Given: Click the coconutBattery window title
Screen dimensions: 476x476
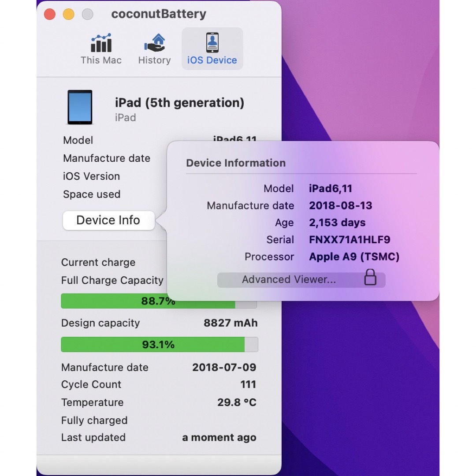Looking at the screenshot, I should (159, 14).
